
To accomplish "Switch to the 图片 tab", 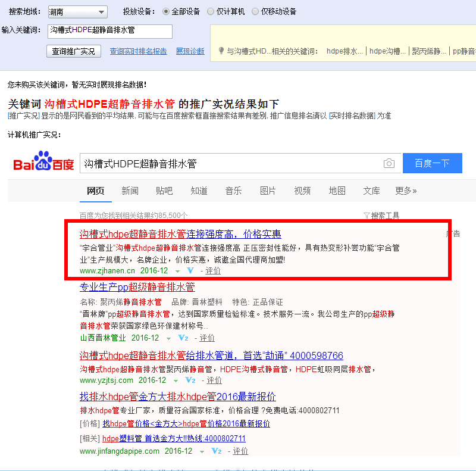I will tap(268, 191).
